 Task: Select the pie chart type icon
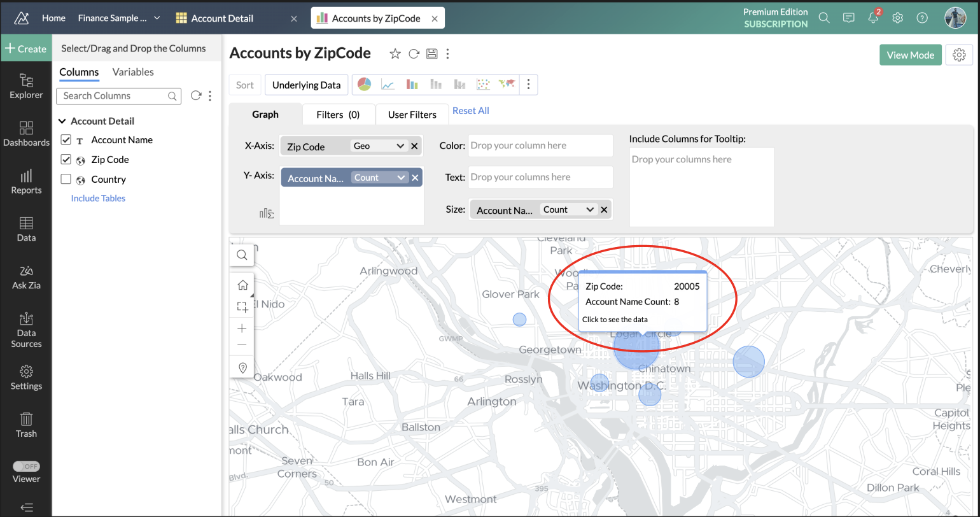point(364,84)
